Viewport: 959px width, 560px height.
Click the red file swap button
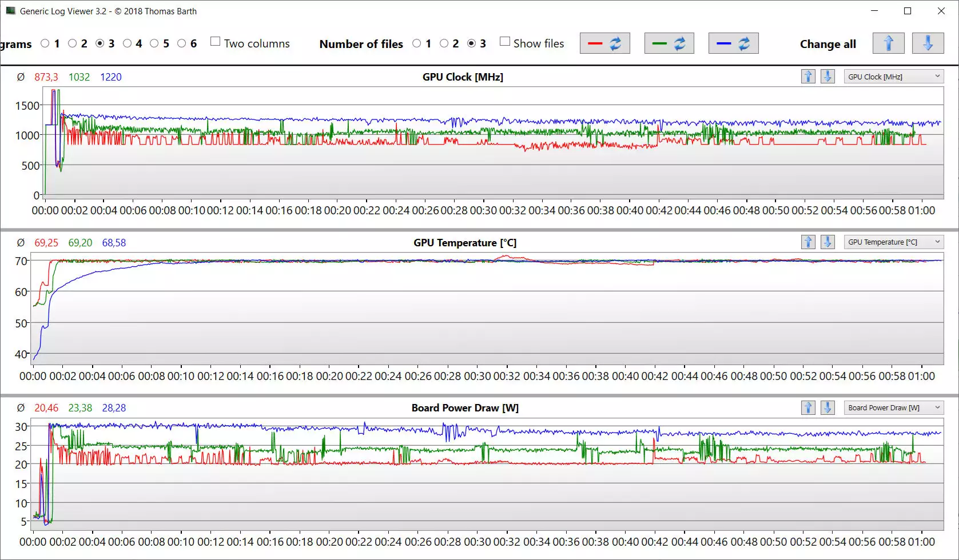click(x=604, y=43)
